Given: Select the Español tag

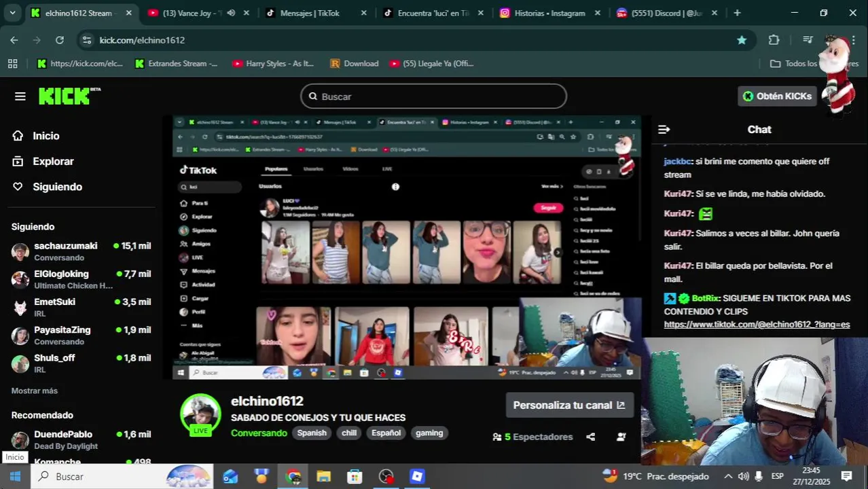Looking at the screenshot, I should pos(386,433).
